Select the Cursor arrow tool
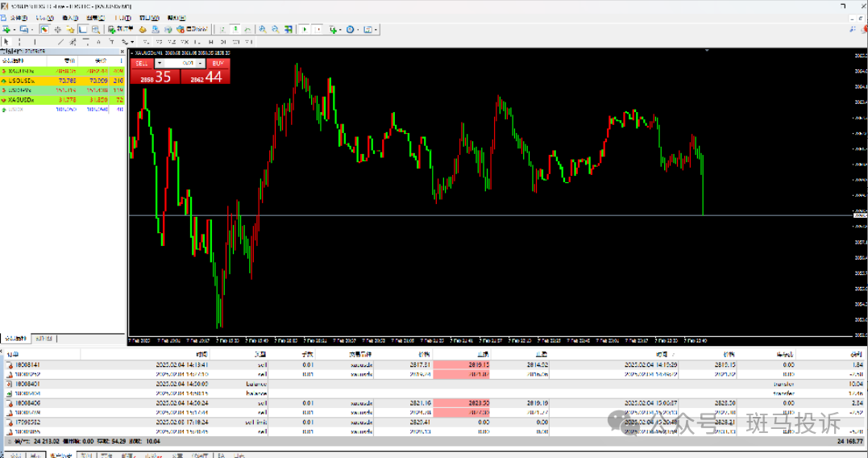 tap(6, 42)
